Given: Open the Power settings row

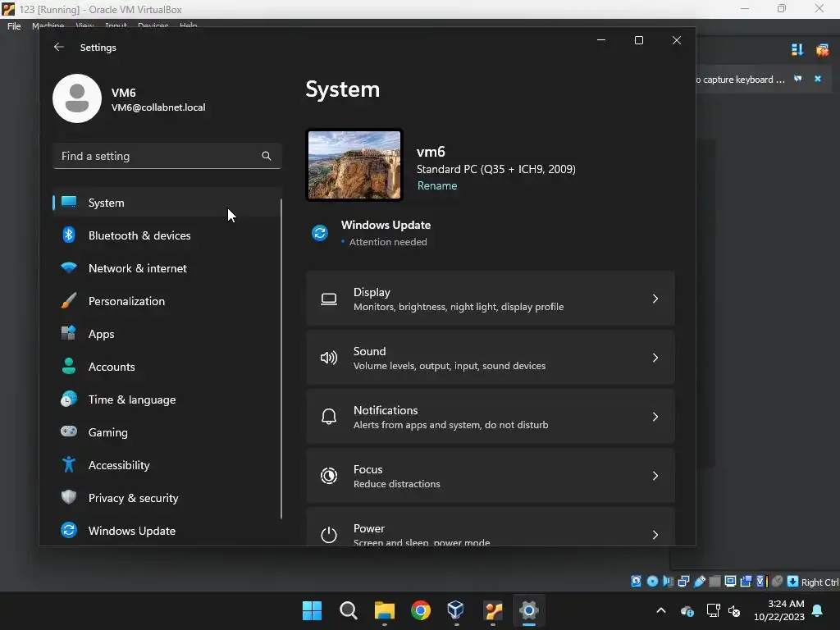Looking at the screenshot, I should click(x=491, y=527).
